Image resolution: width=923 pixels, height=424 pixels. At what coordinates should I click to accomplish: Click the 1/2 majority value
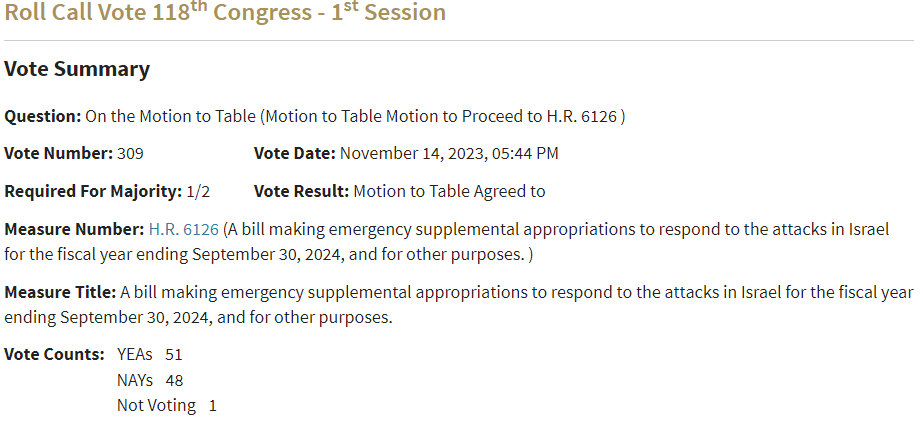click(198, 191)
